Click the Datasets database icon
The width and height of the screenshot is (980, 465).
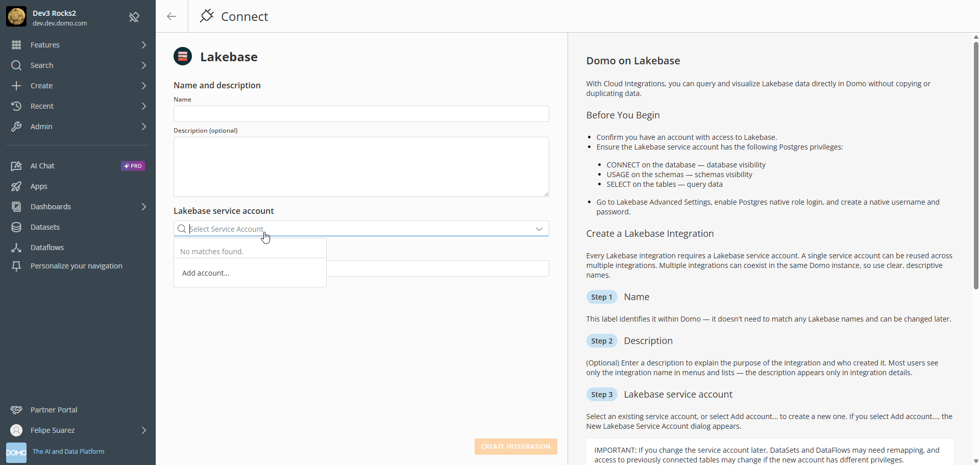tap(16, 227)
